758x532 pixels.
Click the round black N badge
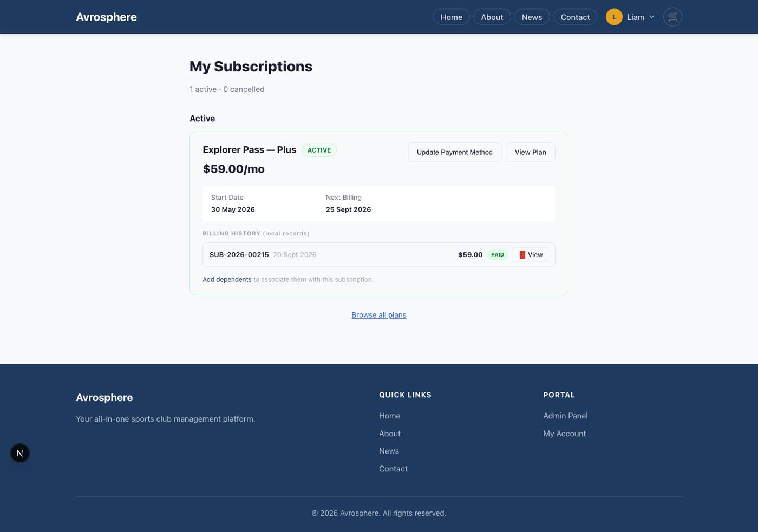[x=20, y=453]
